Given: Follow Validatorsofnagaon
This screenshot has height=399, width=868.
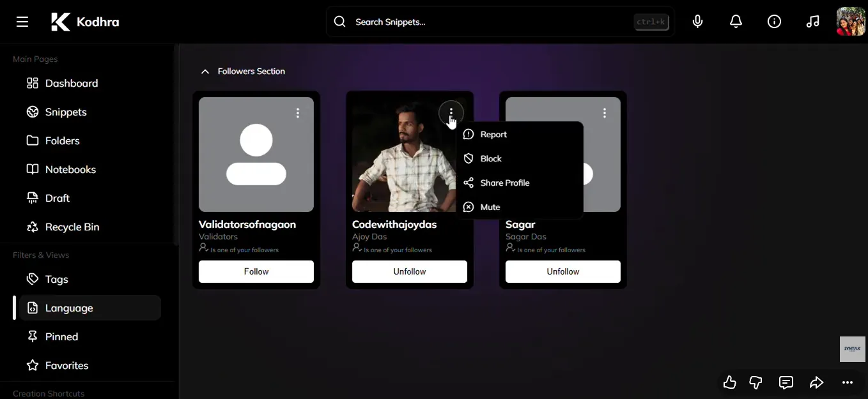Looking at the screenshot, I should 256,271.
